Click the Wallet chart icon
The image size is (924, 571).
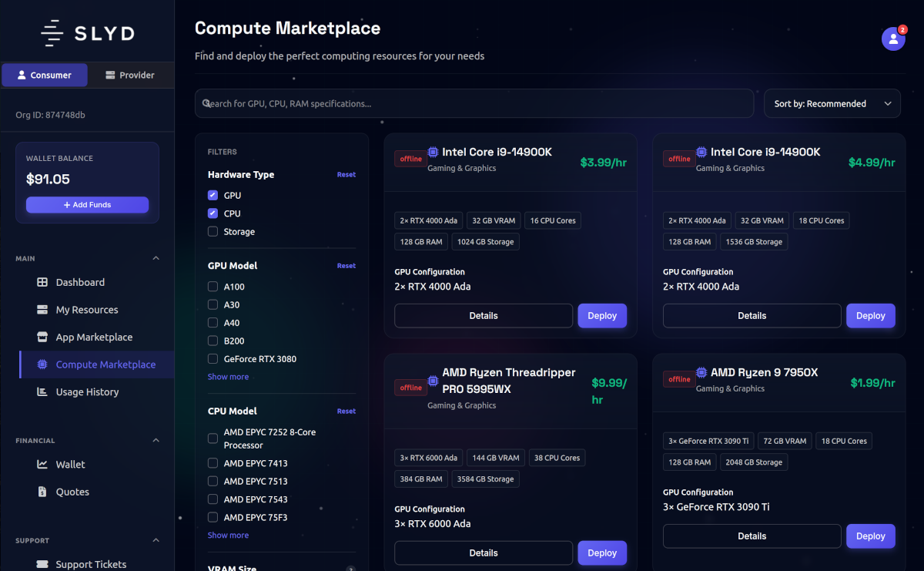[x=42, y=464]
